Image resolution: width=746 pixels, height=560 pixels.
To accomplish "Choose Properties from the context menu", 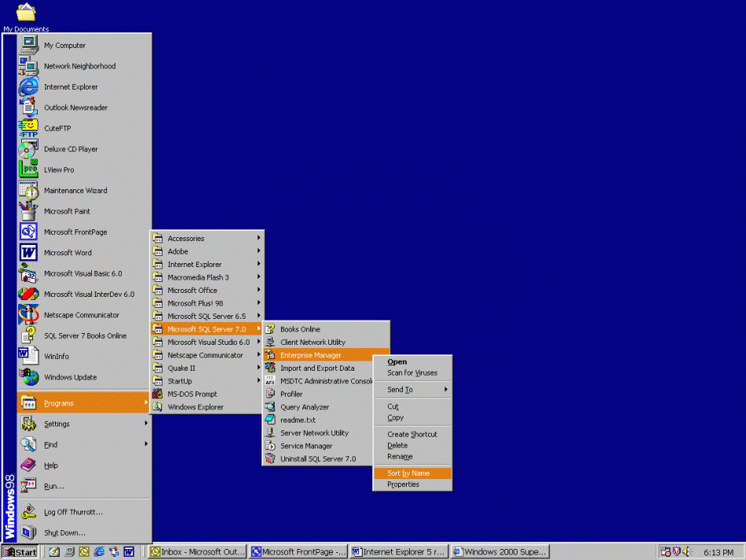I will pyautogui.click(x=403, y=485).
